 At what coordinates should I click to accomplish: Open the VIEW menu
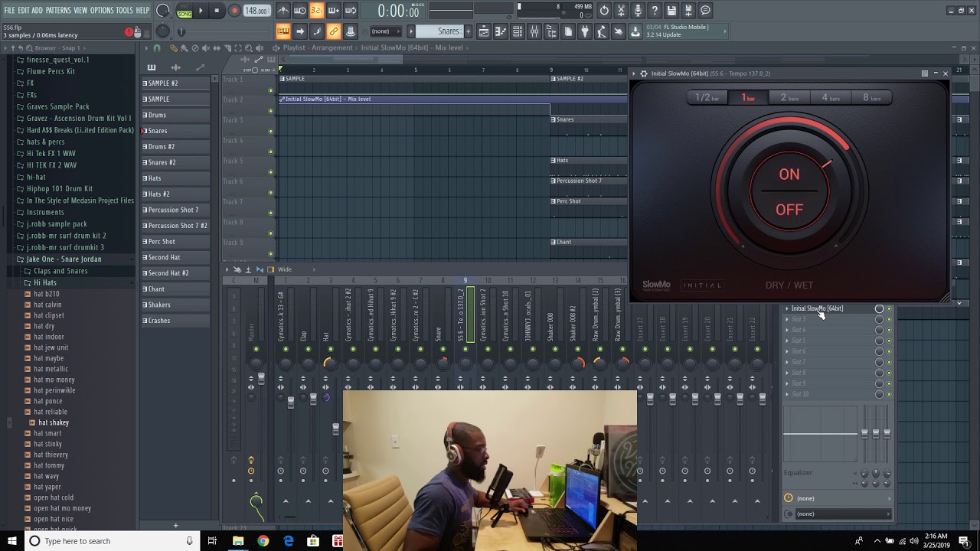click(x=80, y=10)
